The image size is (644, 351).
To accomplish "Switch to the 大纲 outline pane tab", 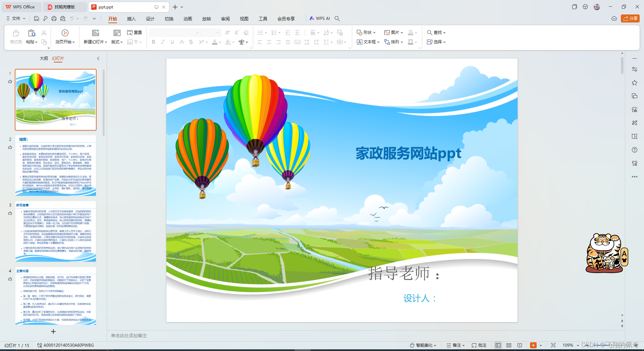I will pyautogui.click(x=44, y=58).
